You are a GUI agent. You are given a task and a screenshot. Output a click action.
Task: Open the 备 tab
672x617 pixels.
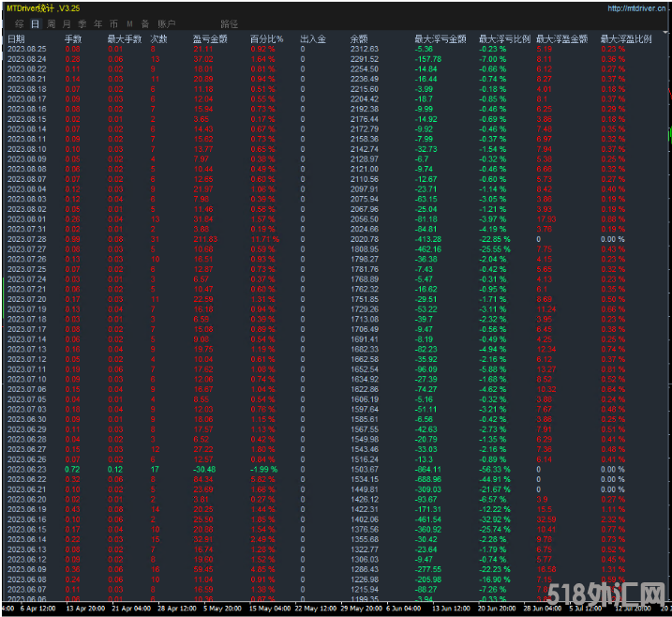[144, 23]
